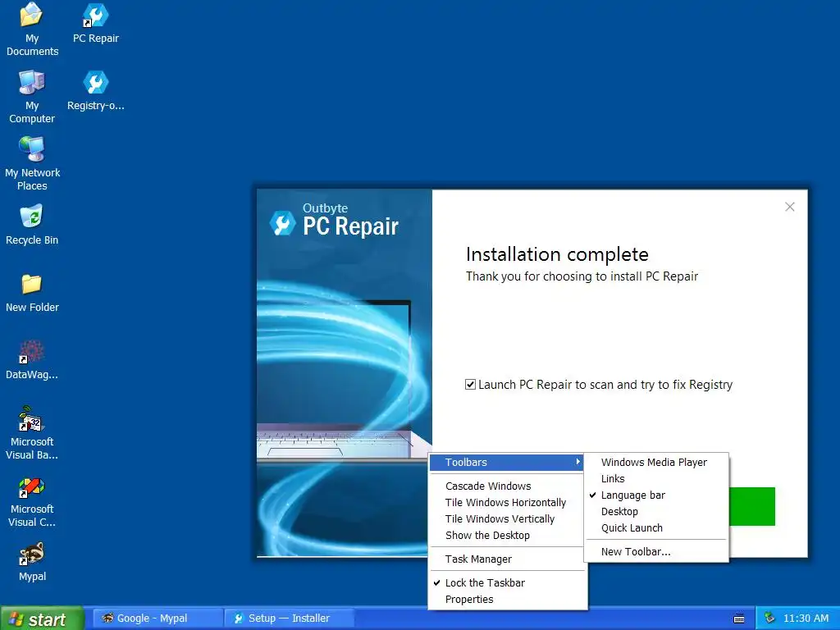Click the 11:30 AM taskbar clock

(x=806, y=619)
